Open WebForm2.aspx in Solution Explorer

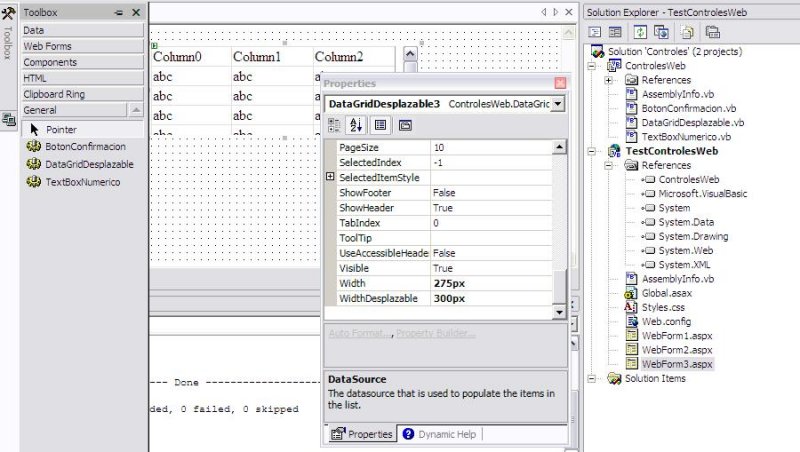point(677,350)
